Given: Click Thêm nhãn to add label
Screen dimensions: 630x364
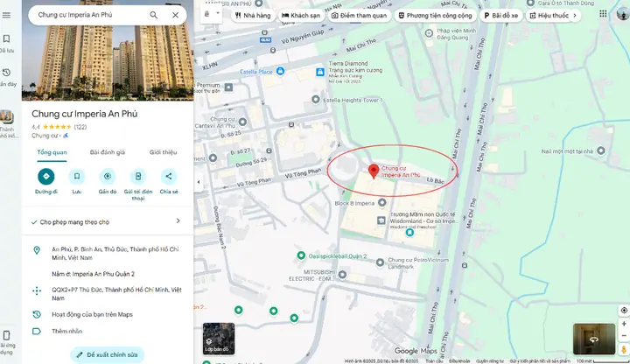Looking at the screenshot, I should tap(67, 332).
